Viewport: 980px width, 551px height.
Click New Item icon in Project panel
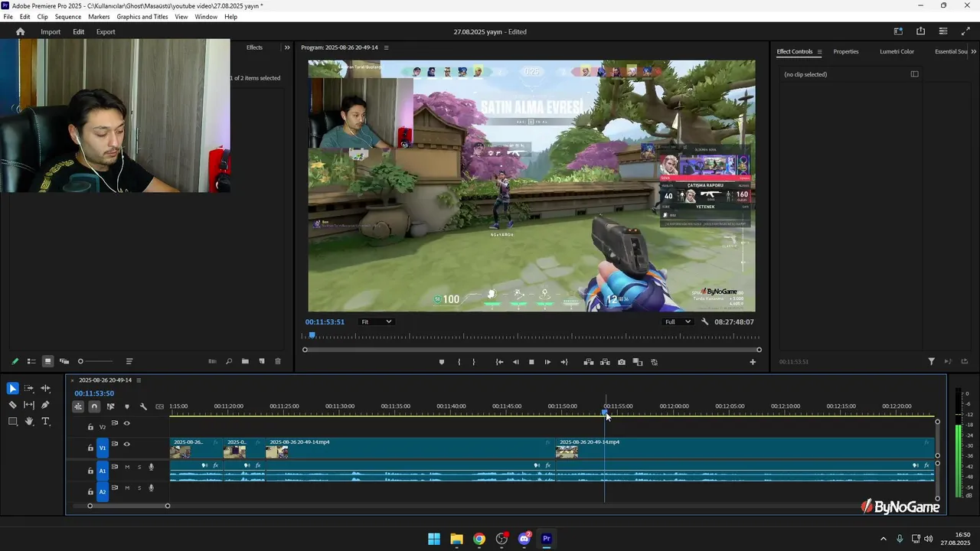click(262, 361)
